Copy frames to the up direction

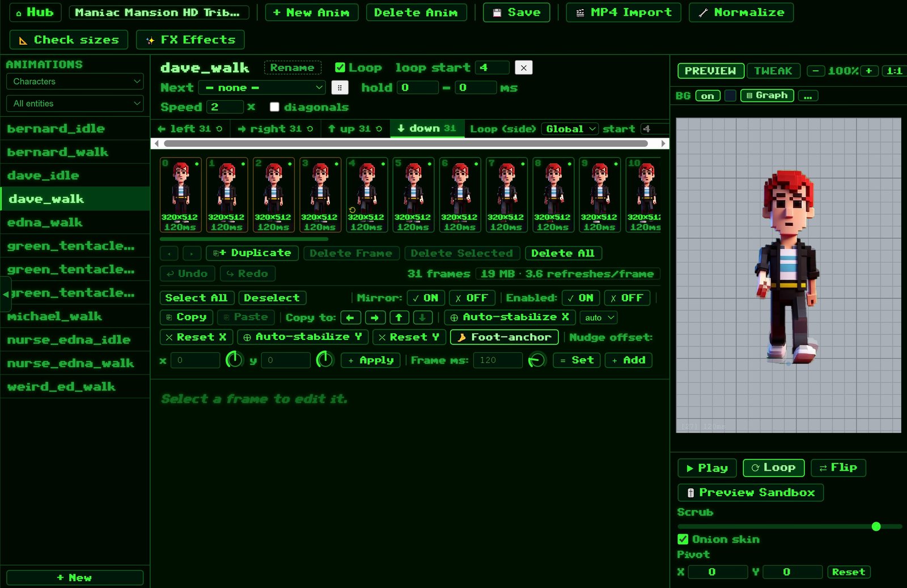(x=399, y=318)
